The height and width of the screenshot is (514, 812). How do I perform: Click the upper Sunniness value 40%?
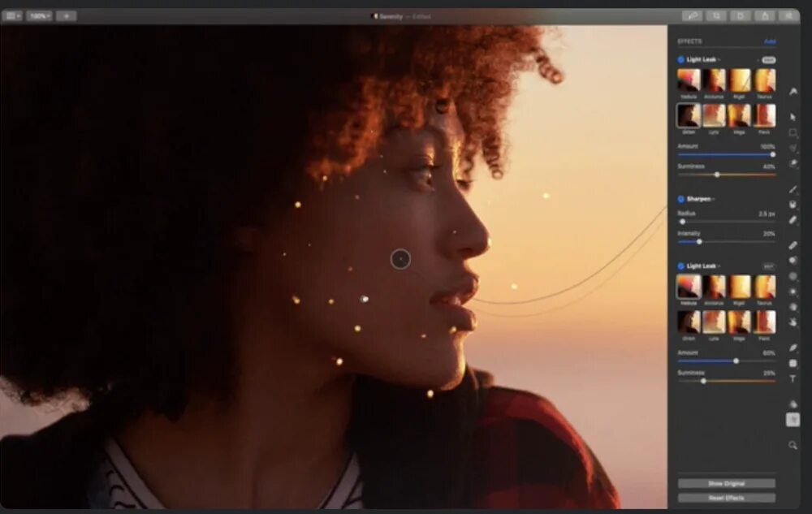pyautogui.click(x=769, y=166)
